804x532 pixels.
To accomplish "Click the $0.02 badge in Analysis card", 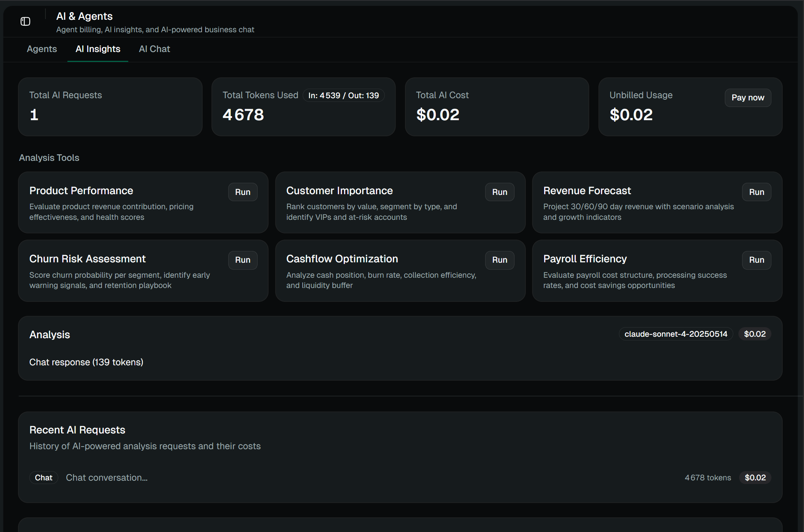I will [x=755, y=334].
